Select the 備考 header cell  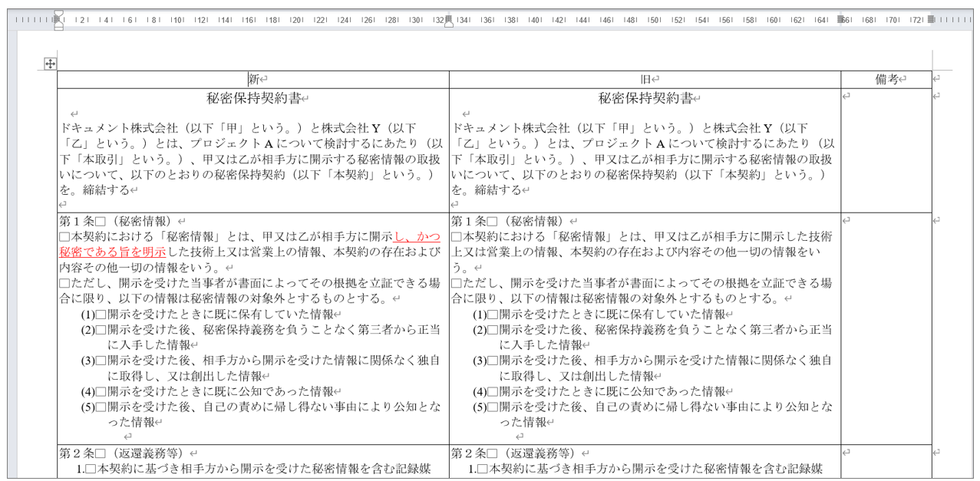(886, 79)
